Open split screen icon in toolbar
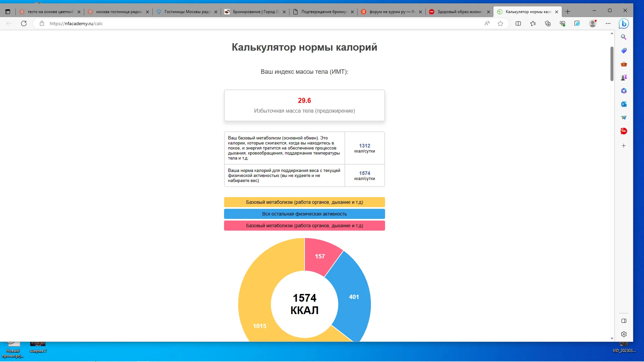The image size is (644, 362). tap(518, 23)
